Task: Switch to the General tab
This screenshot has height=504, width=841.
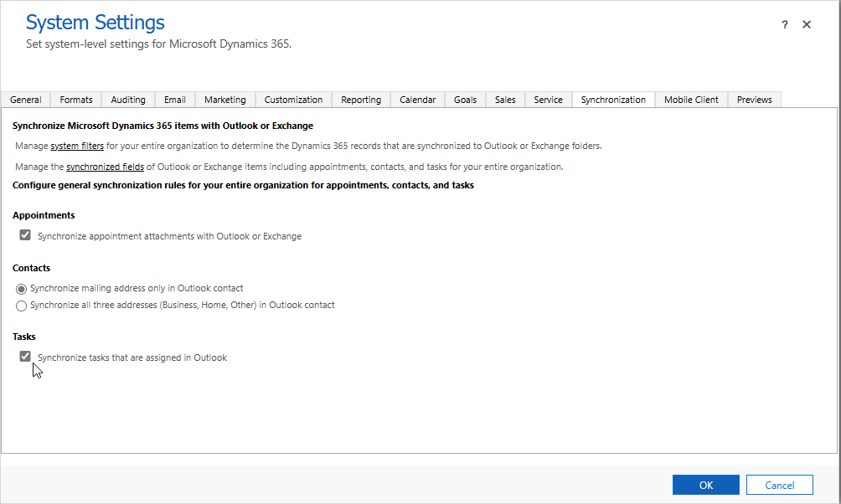Action: tap(25, 100)
